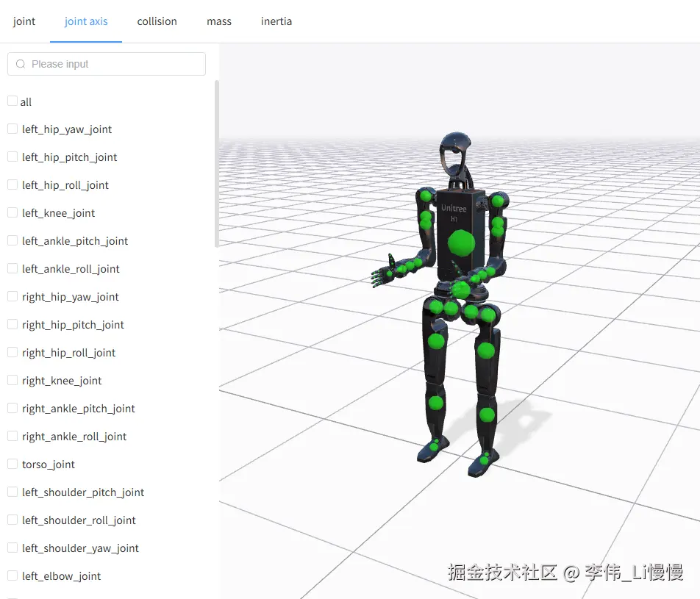Tick the left_knee_joint checkbox
The height and width of the screenshot is (599, 700).
[x=12, y=212]
